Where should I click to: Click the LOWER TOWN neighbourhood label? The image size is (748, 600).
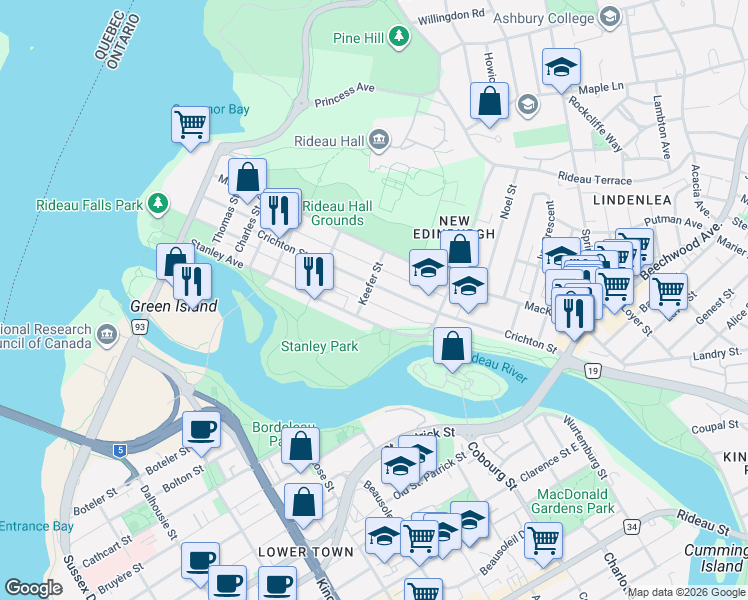click(x=306, y=552)
